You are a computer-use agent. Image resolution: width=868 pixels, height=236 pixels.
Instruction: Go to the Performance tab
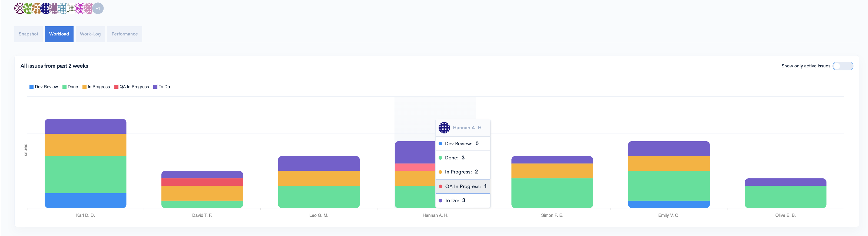click(x=125, y=34)
